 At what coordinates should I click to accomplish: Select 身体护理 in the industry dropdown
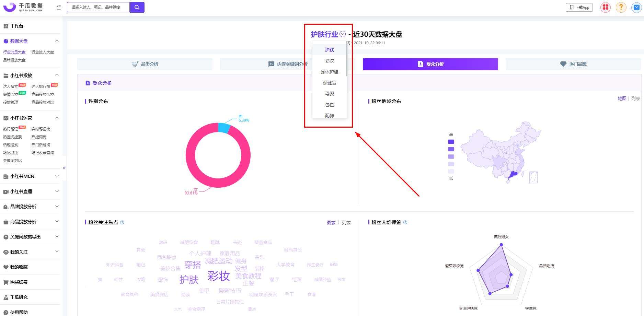coord(329,72)
